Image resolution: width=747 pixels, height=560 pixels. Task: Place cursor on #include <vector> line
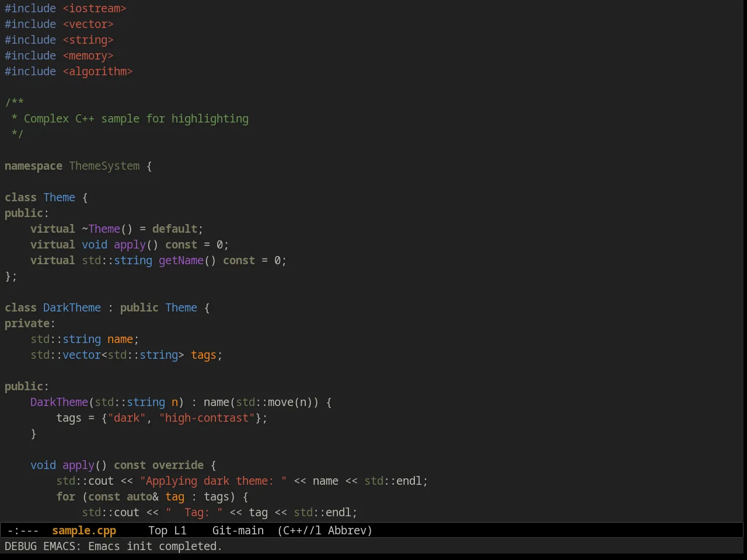point(59,24)
